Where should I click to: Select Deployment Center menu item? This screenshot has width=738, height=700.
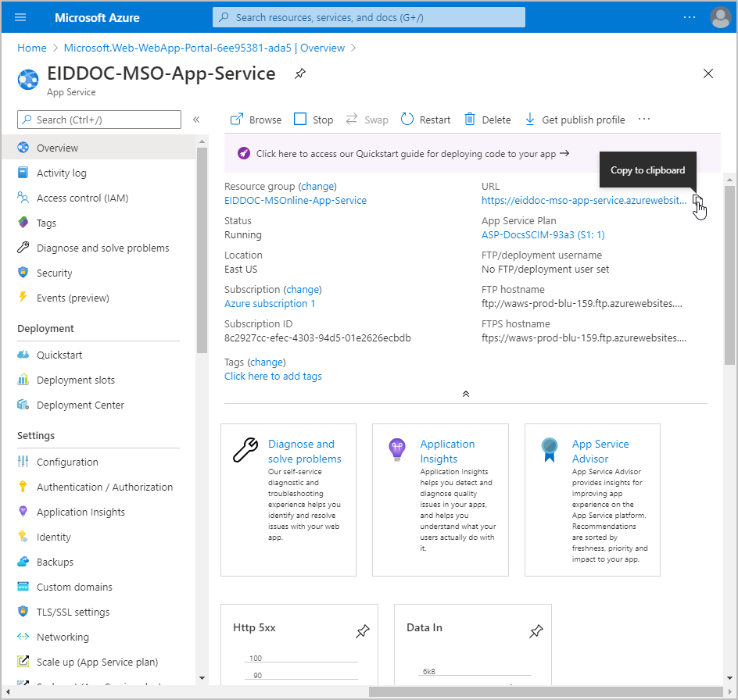(81, 405)
